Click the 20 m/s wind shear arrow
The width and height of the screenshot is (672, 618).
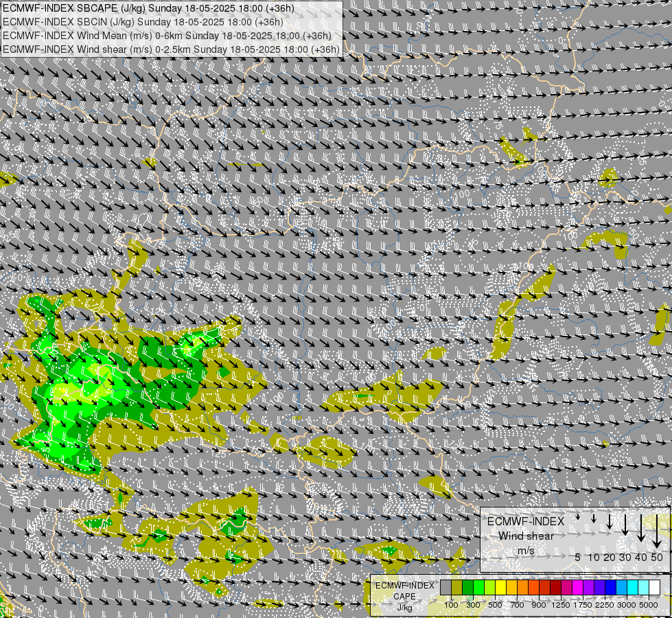pos(610,521)
